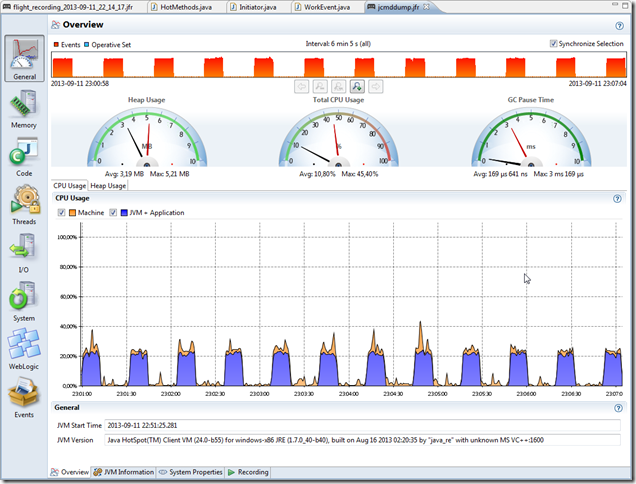Maximize the editor area
Image resolution: width=636 pixels, height=484 pixels.
tap(625, 5)
